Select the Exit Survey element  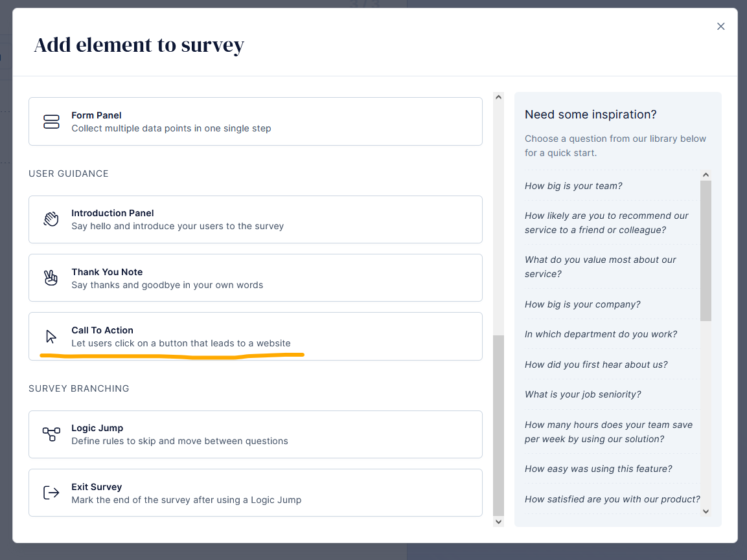pyautogui.click(x=255, y=493)
